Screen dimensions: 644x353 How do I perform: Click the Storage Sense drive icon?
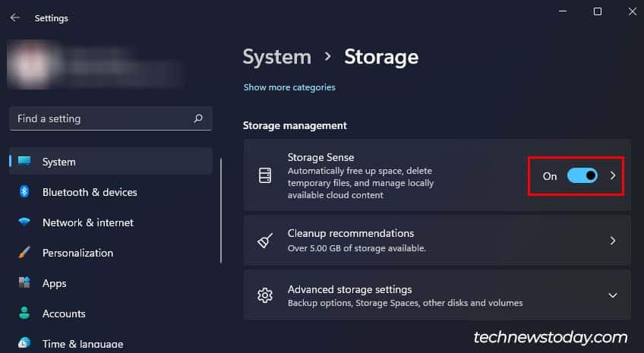click(x=265, y=176)
